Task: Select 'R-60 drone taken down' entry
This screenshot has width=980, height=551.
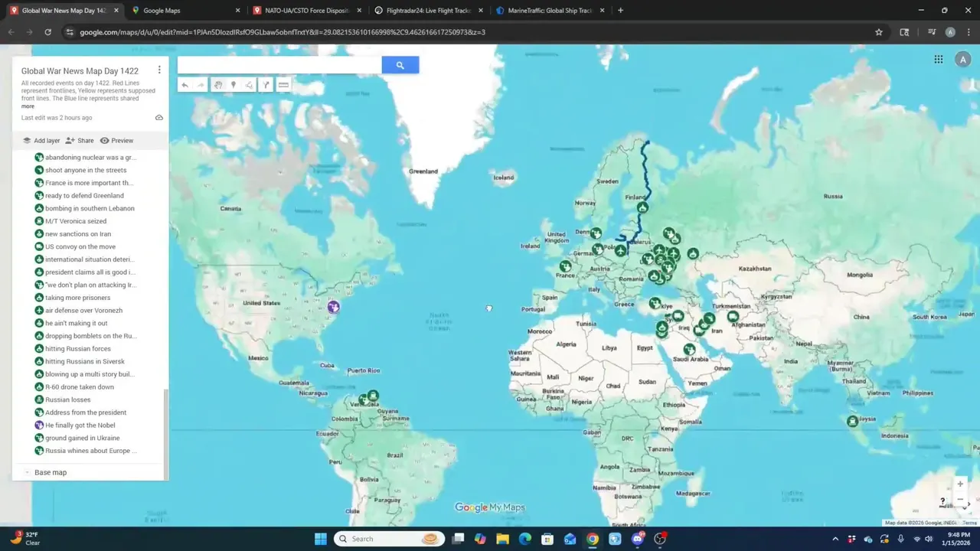Action: coord(80,386)
